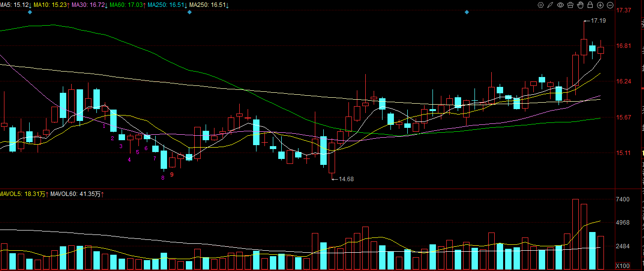
Task: Click the 4968 volume axis label
Action: tap(623, 223)
